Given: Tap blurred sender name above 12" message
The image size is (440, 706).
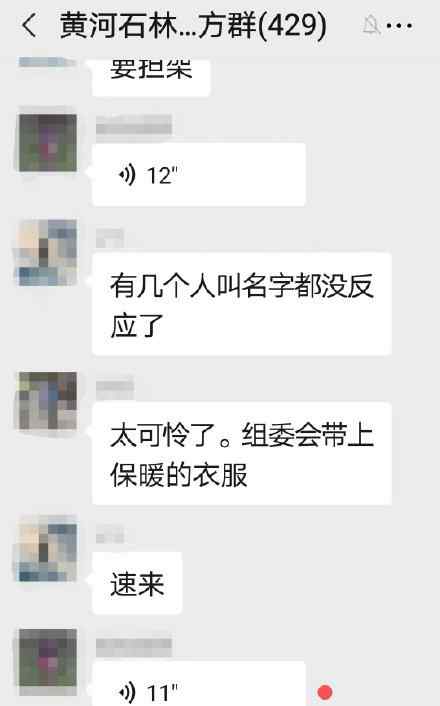Looking at the screenshot, I should pyautogui.click(x=134, y=125).
